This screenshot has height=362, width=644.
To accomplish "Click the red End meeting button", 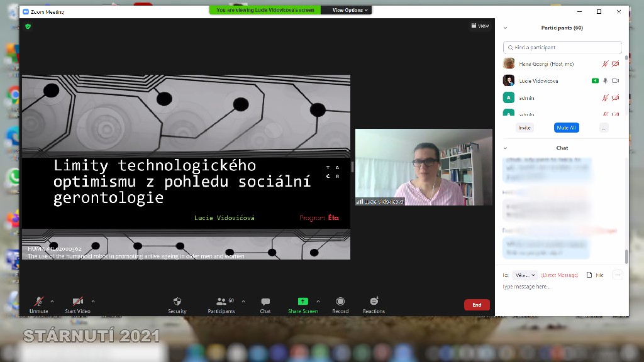I will (477, 305).
